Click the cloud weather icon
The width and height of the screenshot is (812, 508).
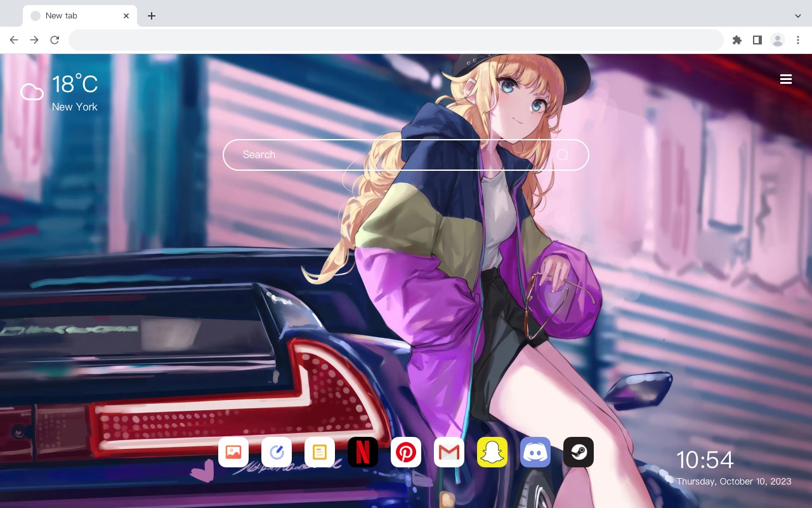[x=32, y=93]
